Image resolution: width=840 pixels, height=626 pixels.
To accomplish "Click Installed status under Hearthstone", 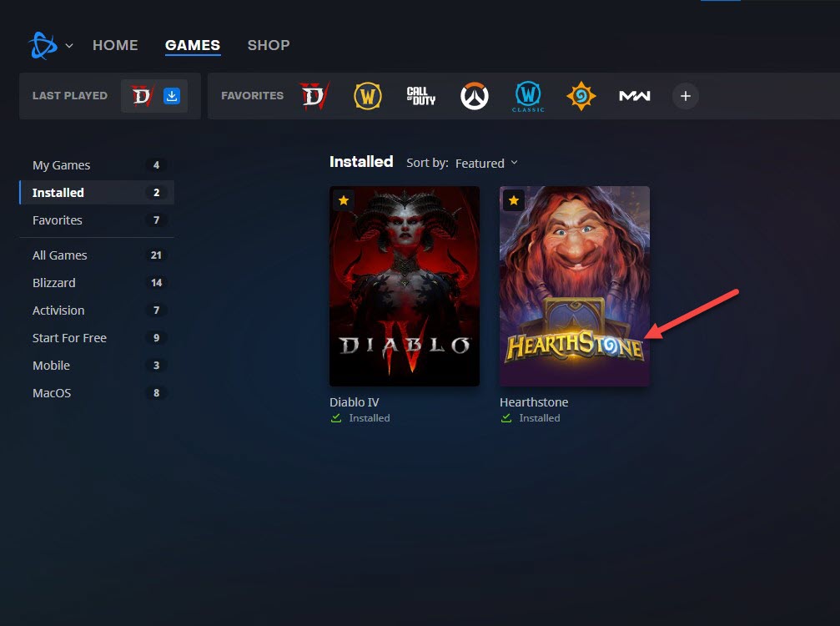I will [x=540, y=418].
